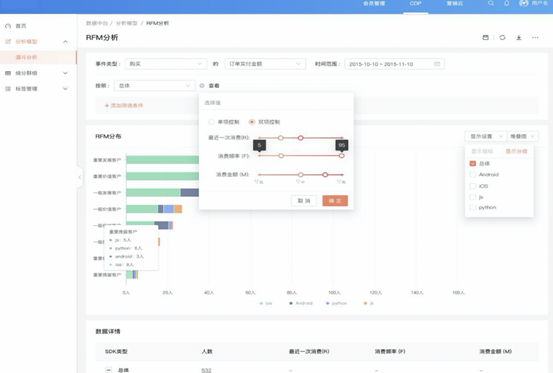Select the 显示指标 tab
553x373 pixels.
(x=482, y=151)
